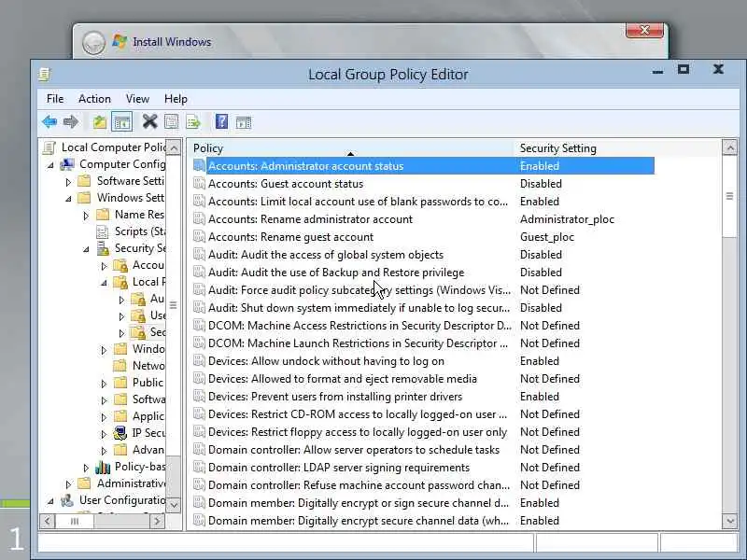
Task: Click the Properties toolbar icon
Action: point(171,122)
